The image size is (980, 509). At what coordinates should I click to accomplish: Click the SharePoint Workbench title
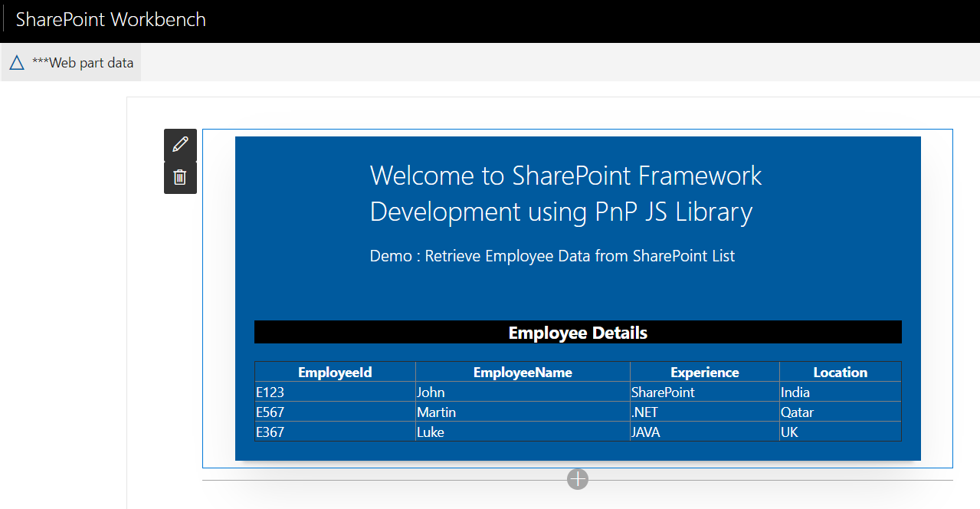111,19
